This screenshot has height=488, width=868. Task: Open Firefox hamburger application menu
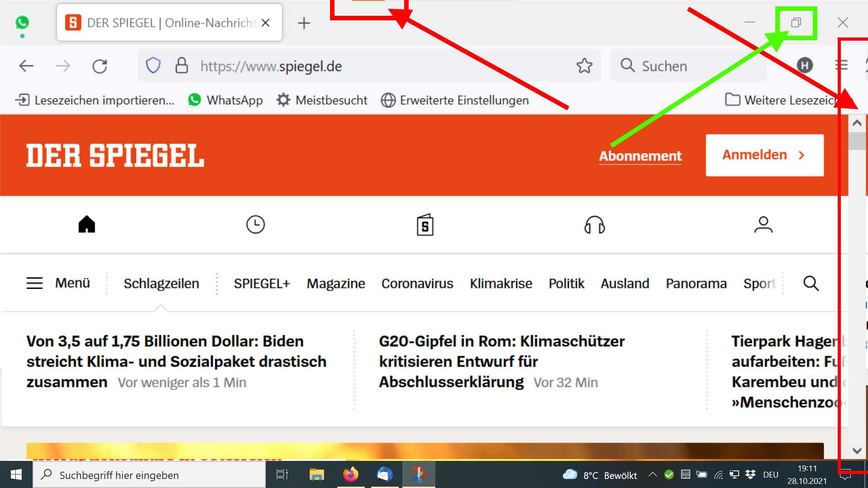[841, 66]
